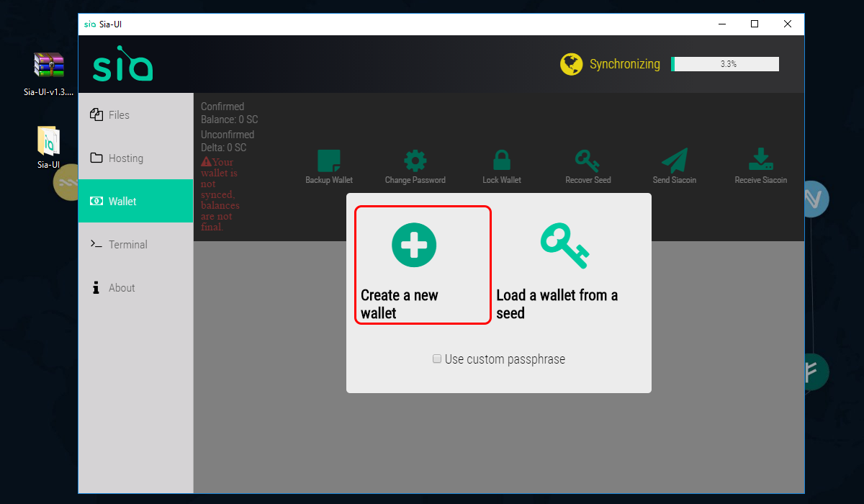Click the Send Siacoin paper plane icon

[675, 161]
